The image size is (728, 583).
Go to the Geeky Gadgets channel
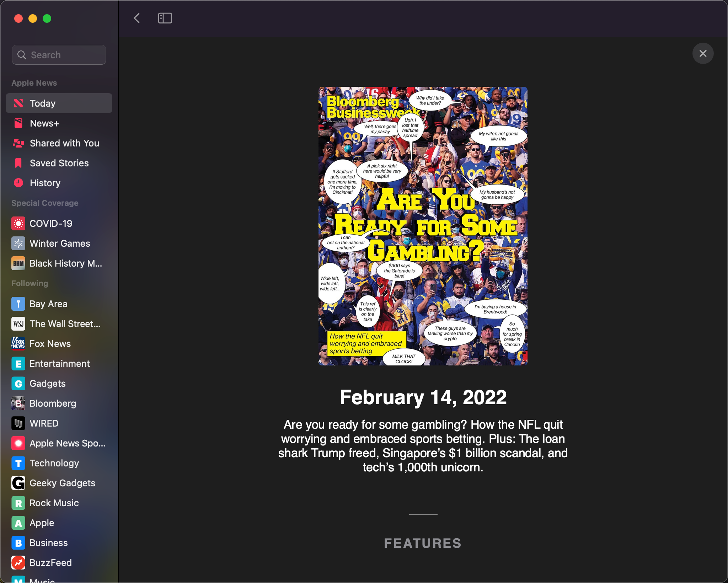point(62,483)
